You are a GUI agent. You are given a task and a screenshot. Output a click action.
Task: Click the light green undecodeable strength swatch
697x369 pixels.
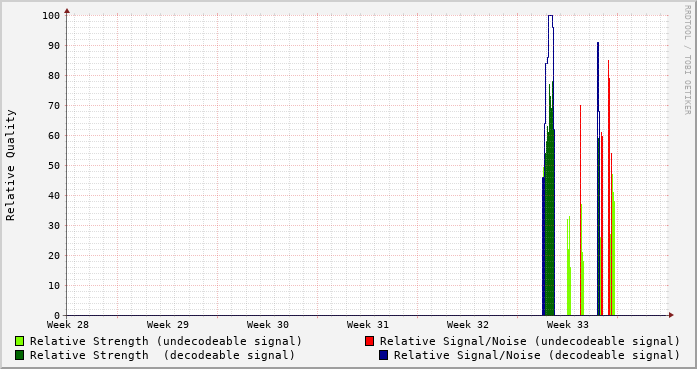(x=20, y=341)
